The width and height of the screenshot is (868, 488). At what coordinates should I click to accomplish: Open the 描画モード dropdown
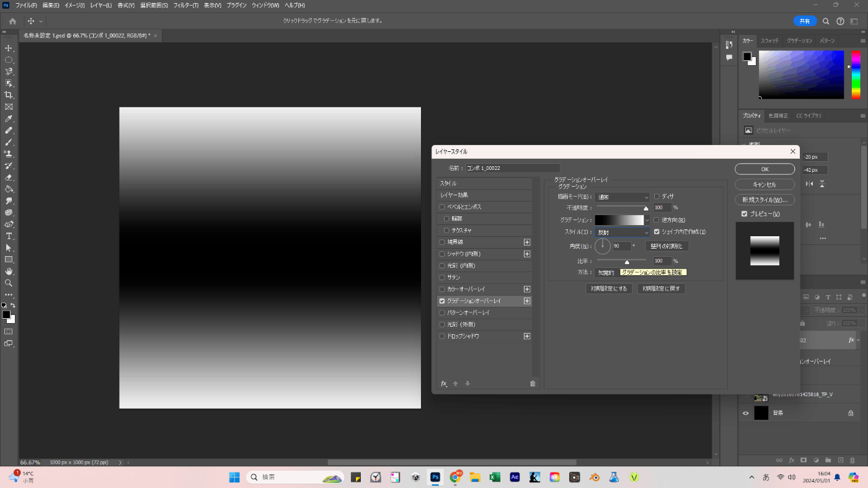click(x=622, y=197)
